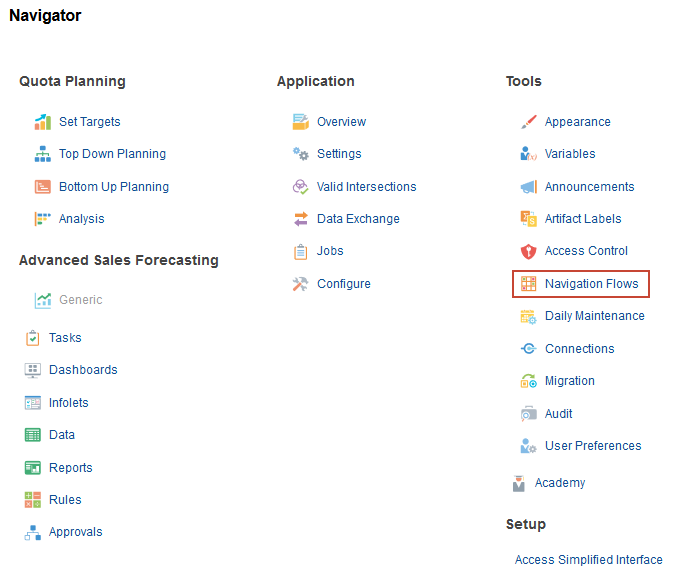Open the Bottom Up Planning link

tap(113, 187)
